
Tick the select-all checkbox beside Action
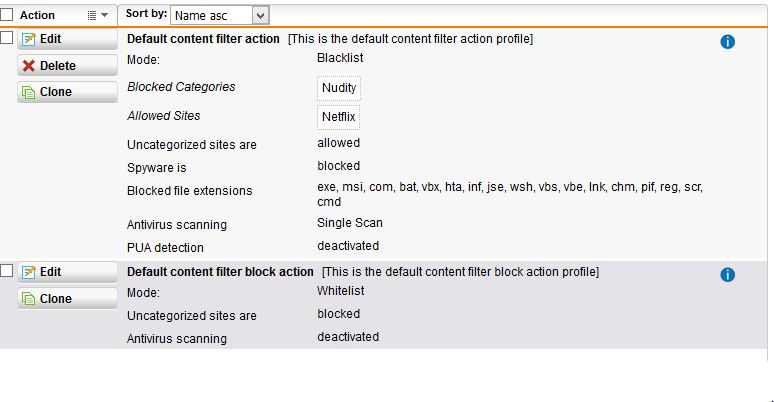click(6, 15)
